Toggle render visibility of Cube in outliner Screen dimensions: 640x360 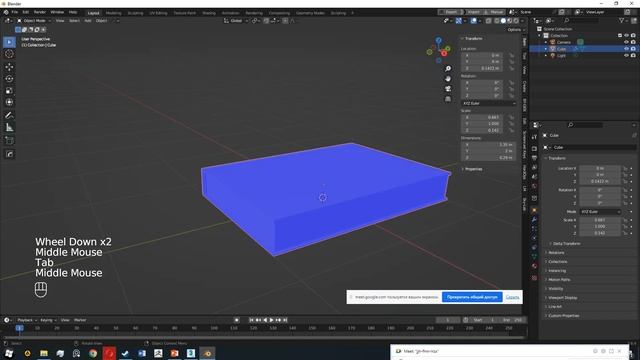tap(633, 49)
